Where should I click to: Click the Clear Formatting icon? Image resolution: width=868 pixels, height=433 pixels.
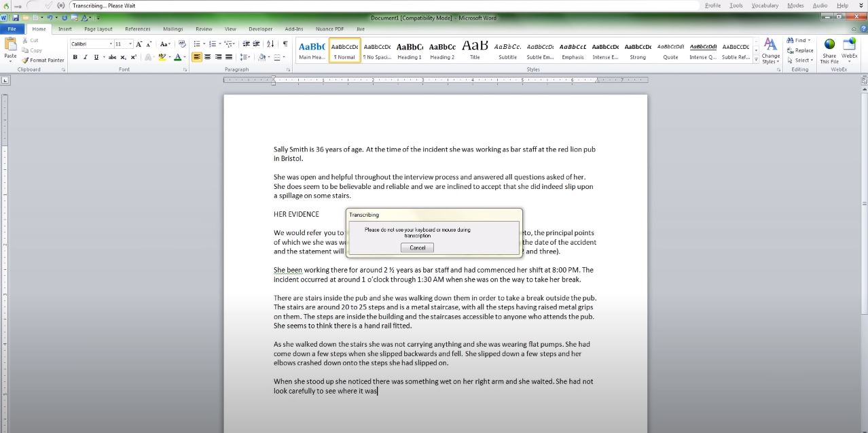[182, 44]
